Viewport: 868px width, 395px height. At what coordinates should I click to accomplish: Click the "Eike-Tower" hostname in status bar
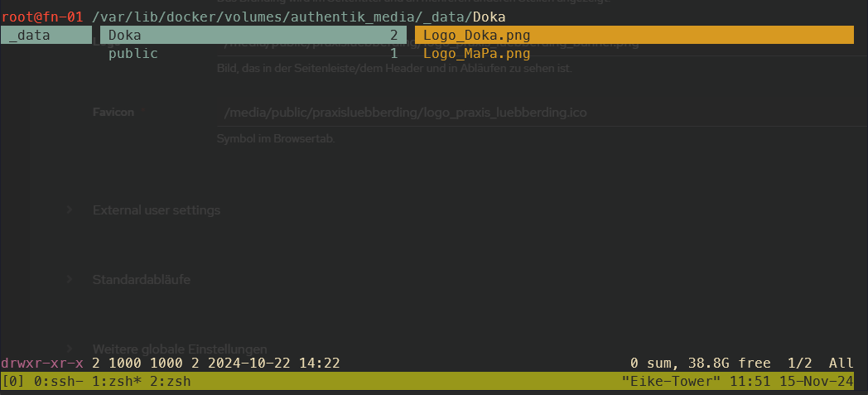[x=671, y=382]
